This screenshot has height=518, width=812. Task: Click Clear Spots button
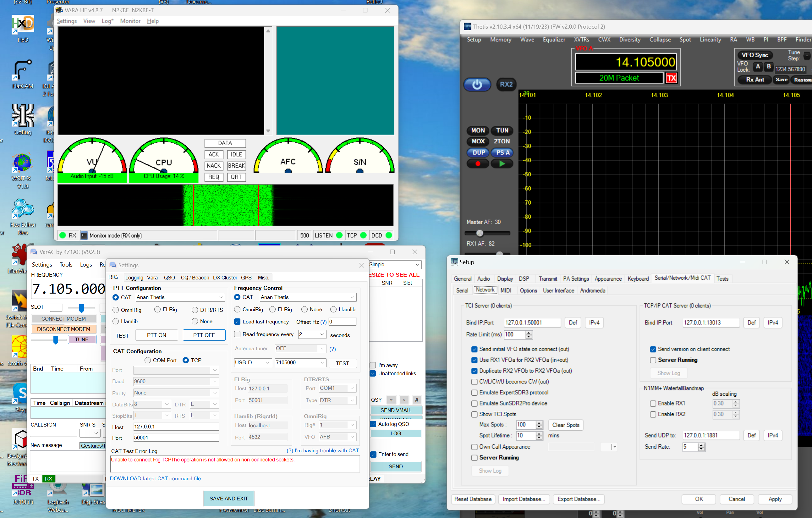[x=566, y=425]
